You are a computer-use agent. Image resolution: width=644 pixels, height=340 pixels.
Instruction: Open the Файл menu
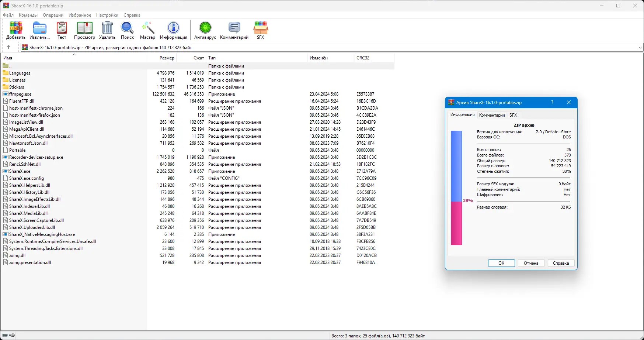click(8, 15)
